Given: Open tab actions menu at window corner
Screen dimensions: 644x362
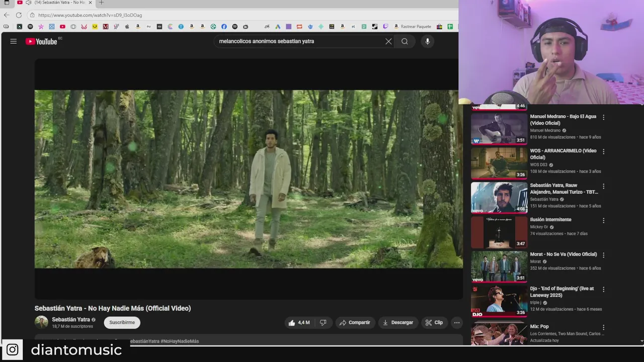Looking at the screenshot, I should point(7,3).
